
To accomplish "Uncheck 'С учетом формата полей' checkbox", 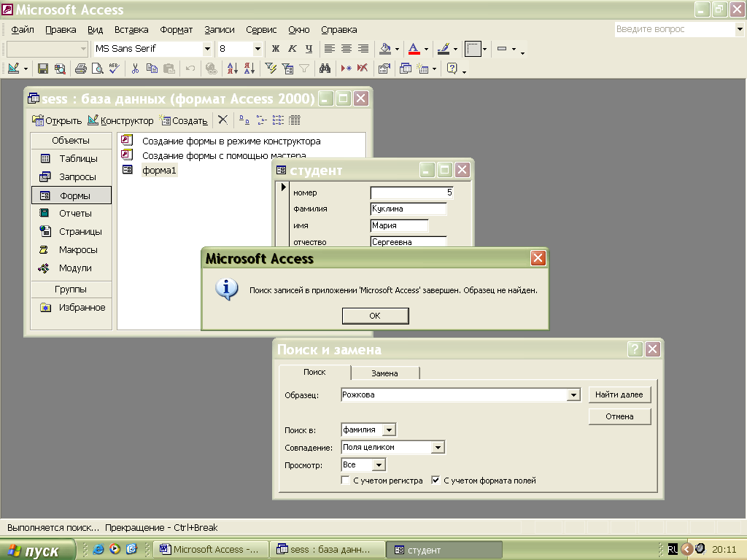I will tap(436, 480).
